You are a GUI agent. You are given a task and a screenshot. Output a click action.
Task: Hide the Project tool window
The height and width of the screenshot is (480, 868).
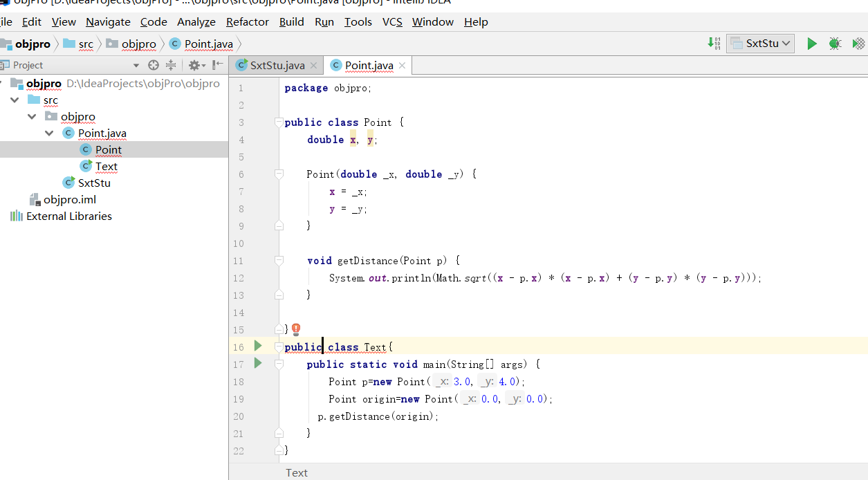[x=217, y=65]
